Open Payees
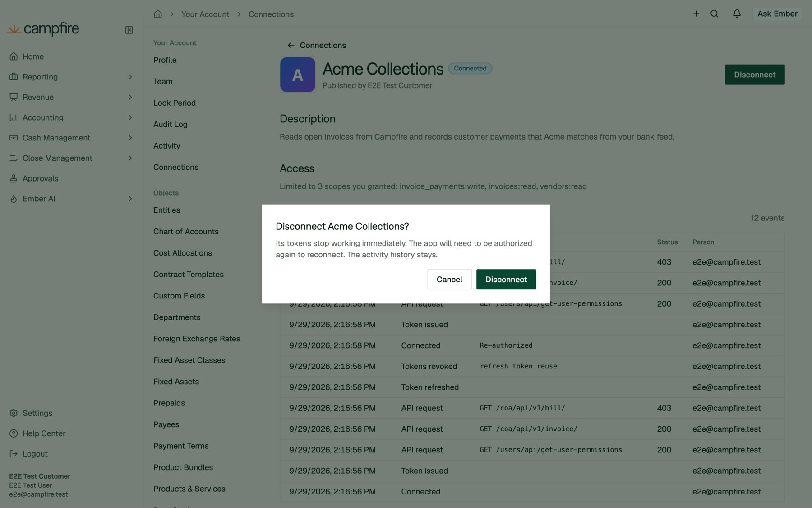Screen dimensions: 812x508 (166, 424)
